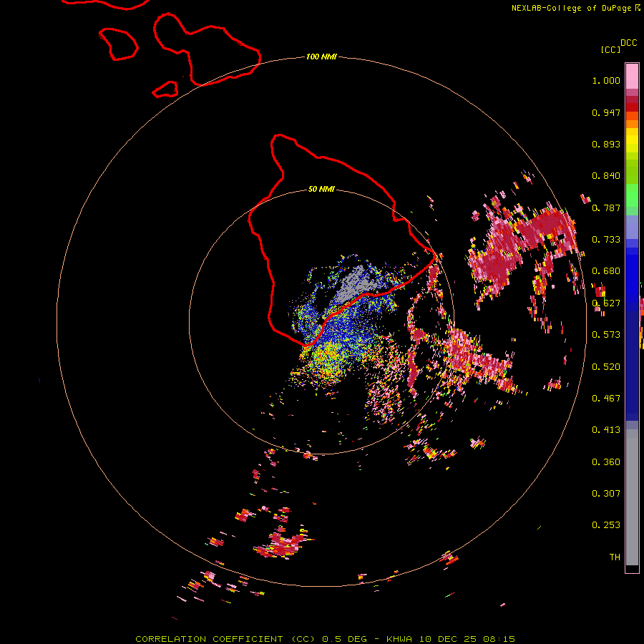Screen dimensions: 644x644
Task: Select the 0.467 legend value
Action: click(x=606, y=399)
